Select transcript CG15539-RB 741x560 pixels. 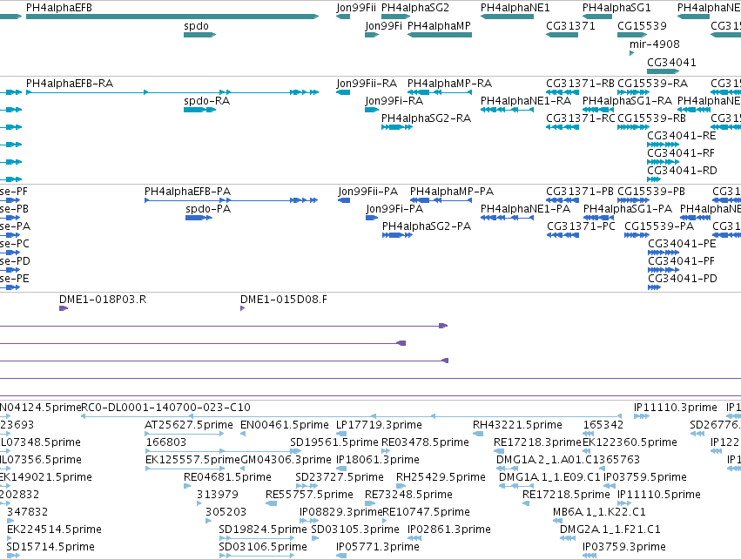point(633,127)
